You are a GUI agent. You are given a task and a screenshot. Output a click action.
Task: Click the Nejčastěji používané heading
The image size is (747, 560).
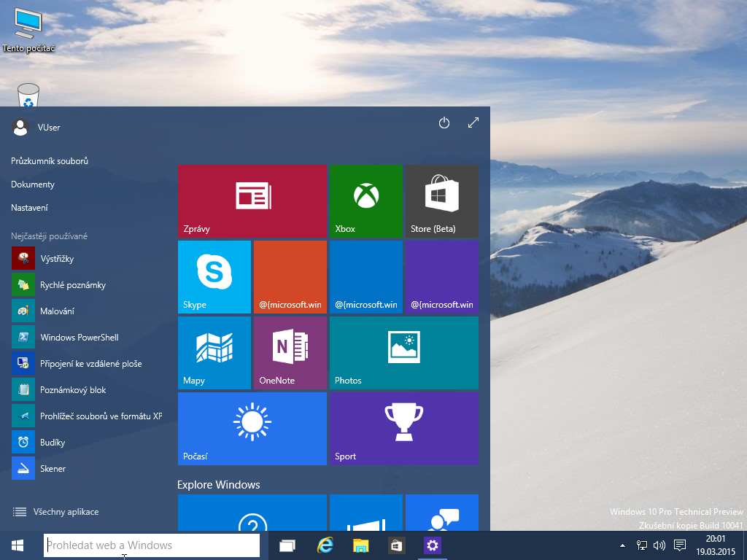pyautogui.click(x=49, y=236)
